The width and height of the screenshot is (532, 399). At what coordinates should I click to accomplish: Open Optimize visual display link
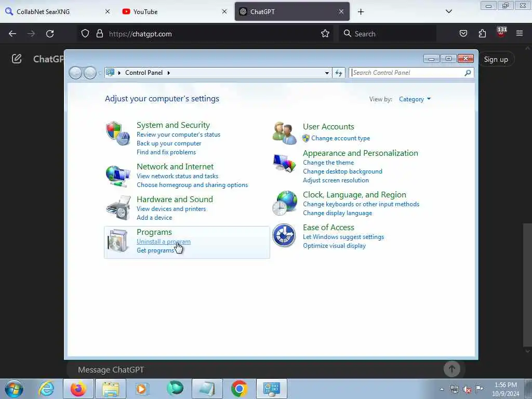click(334, 246)
